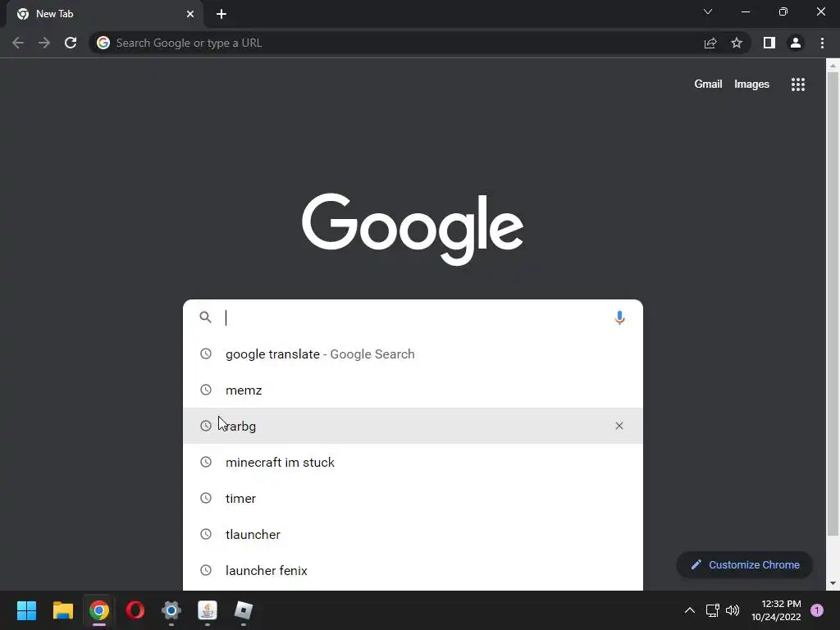Click the Google logo
The width and height of the screenshot is (840, 630).
[413, 230]
